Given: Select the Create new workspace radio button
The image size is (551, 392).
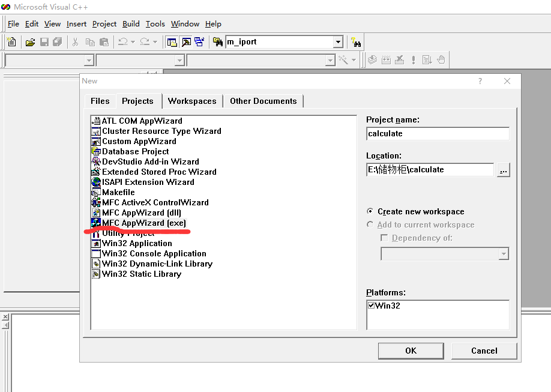Looking at the screenshot, I should [x=370, y=211].
